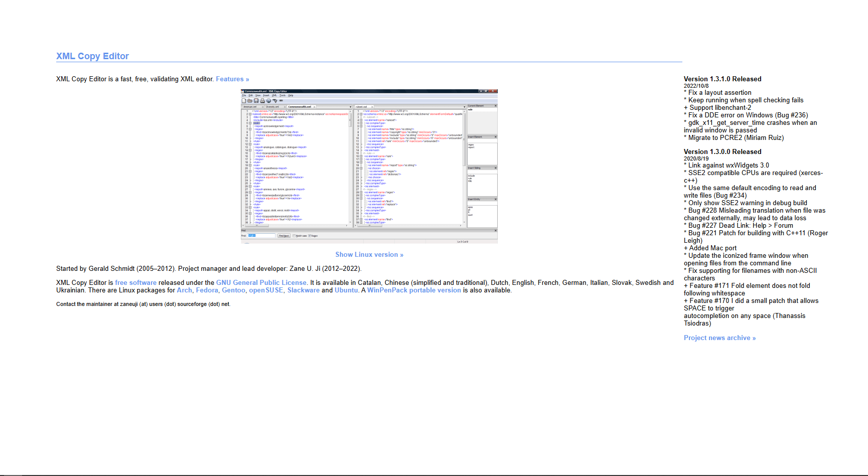
Task: Enable the Match case checkbox
Action: [x=294, y=235]
